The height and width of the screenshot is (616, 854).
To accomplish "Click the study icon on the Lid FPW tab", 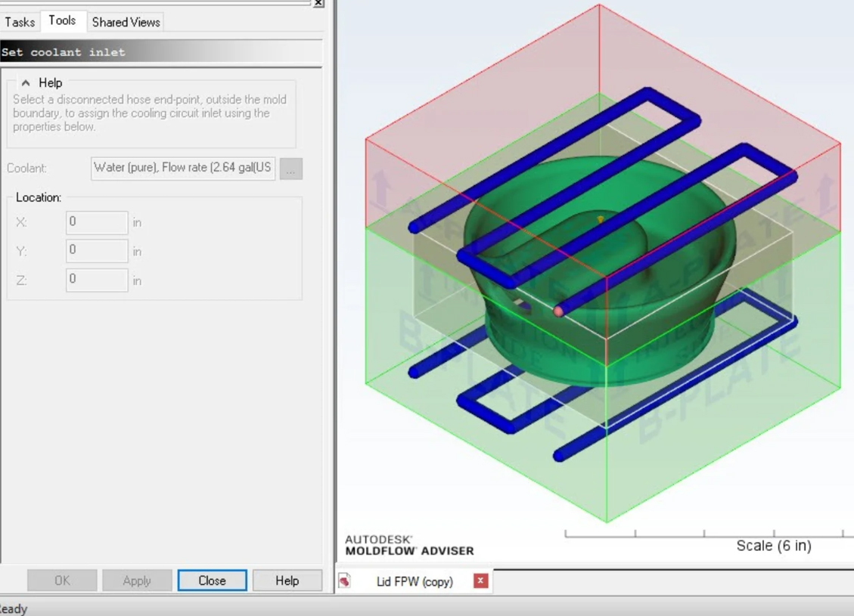I will pyautogui.click(x=345, y=580).
